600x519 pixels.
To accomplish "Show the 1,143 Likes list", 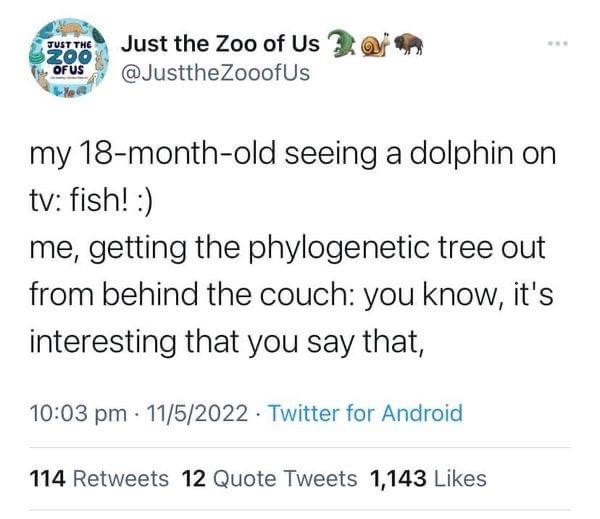I will pos(428,479).
